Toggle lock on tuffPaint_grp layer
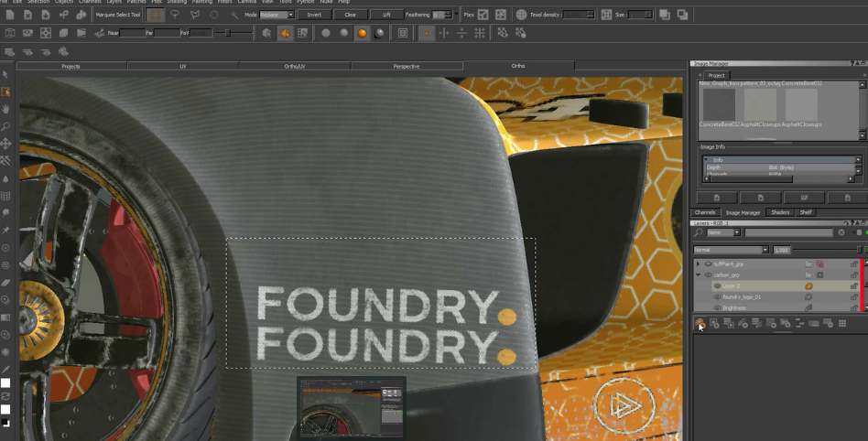 (853, 264)
